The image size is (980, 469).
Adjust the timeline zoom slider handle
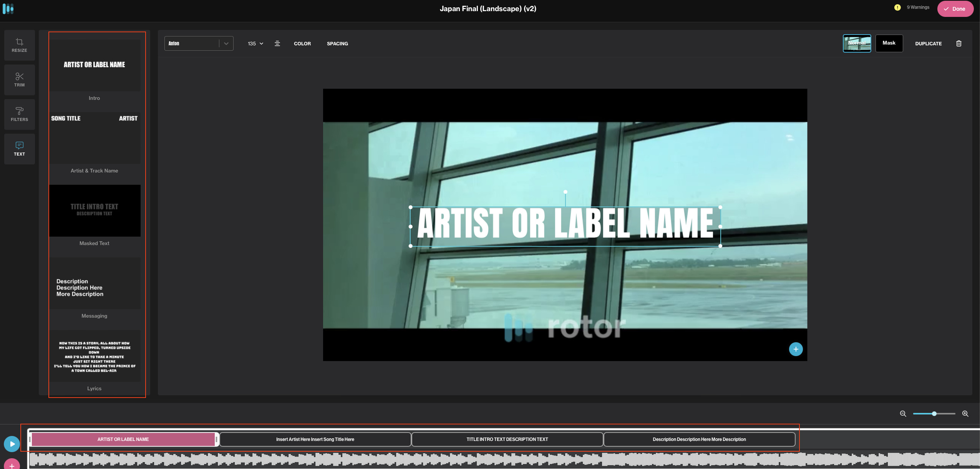[x=934, y=414]
